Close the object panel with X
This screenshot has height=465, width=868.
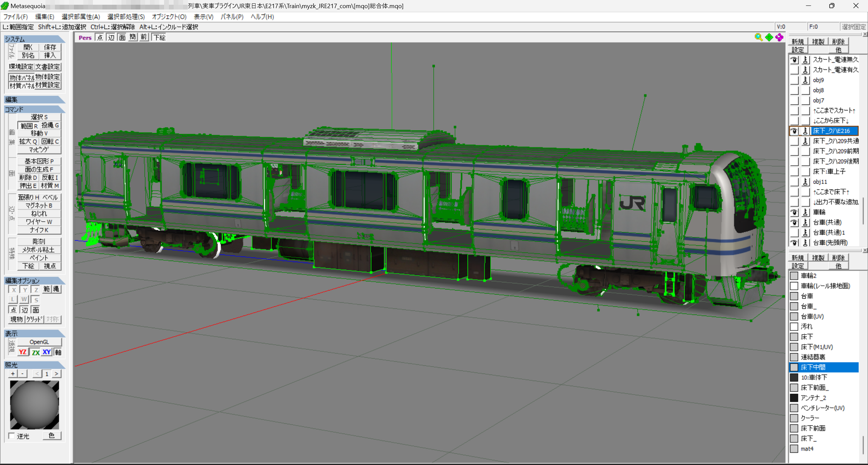tap(865, 34)
